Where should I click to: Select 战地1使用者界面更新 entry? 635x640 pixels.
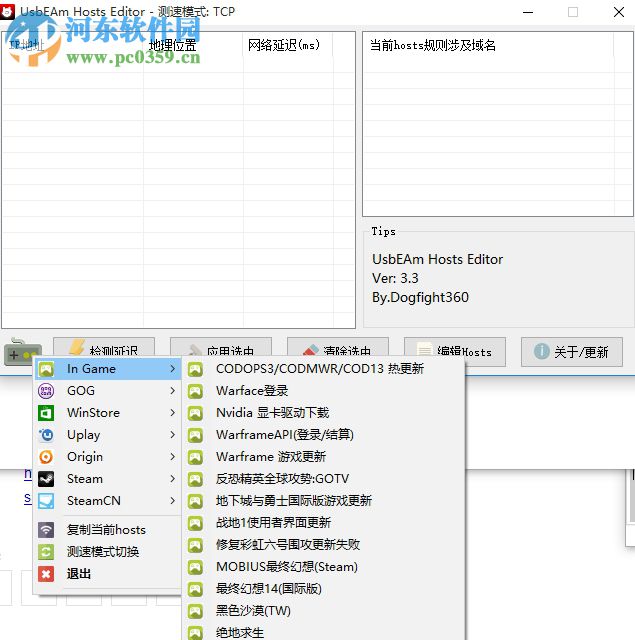click(323, 523)
